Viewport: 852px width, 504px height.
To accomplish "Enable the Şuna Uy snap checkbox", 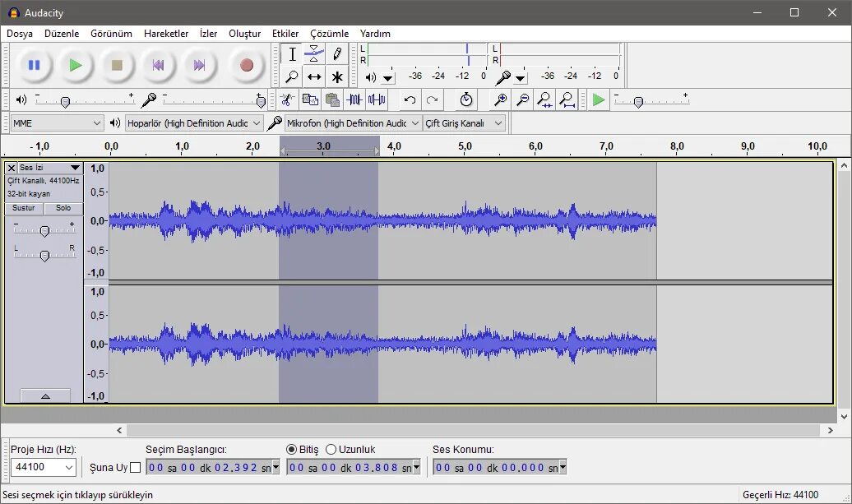I will 136,467.
